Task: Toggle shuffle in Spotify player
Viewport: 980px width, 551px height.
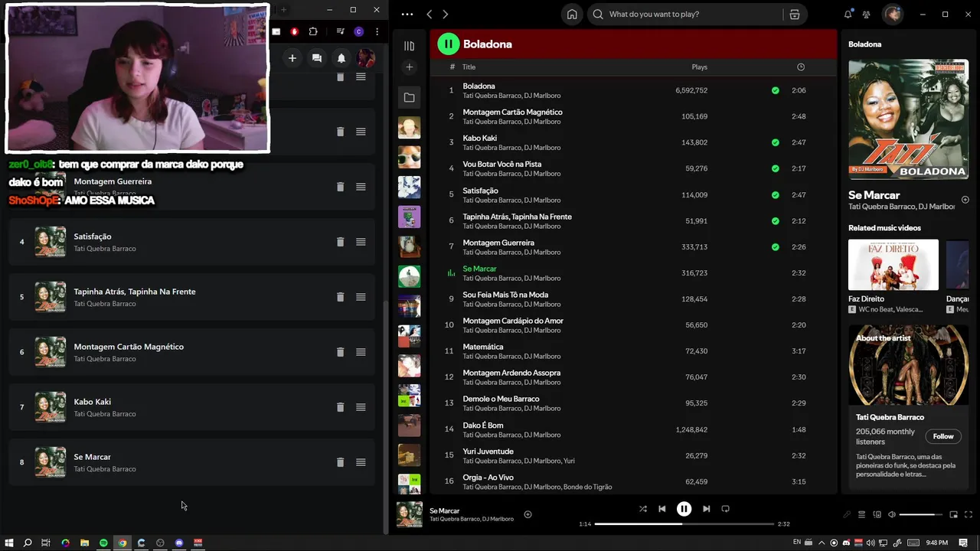Action: [x=642, y=508]
